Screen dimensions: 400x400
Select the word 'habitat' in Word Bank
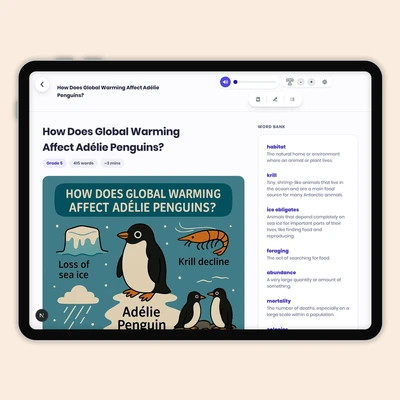coord(276,147)
